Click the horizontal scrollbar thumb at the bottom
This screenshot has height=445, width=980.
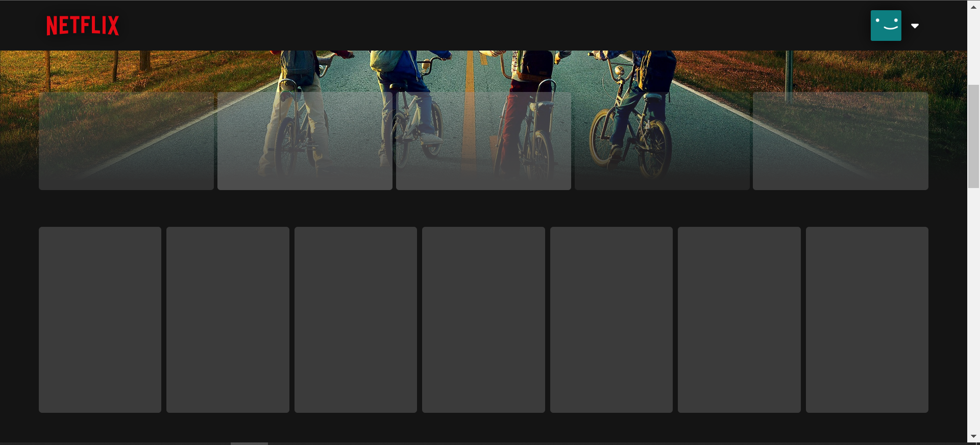click(x=249, y=443)
